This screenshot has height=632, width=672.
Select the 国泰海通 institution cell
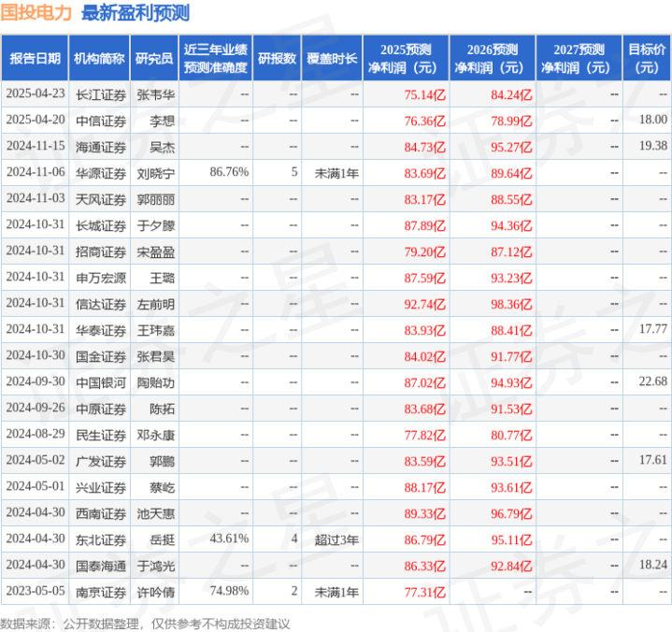(x=101, y=566)
